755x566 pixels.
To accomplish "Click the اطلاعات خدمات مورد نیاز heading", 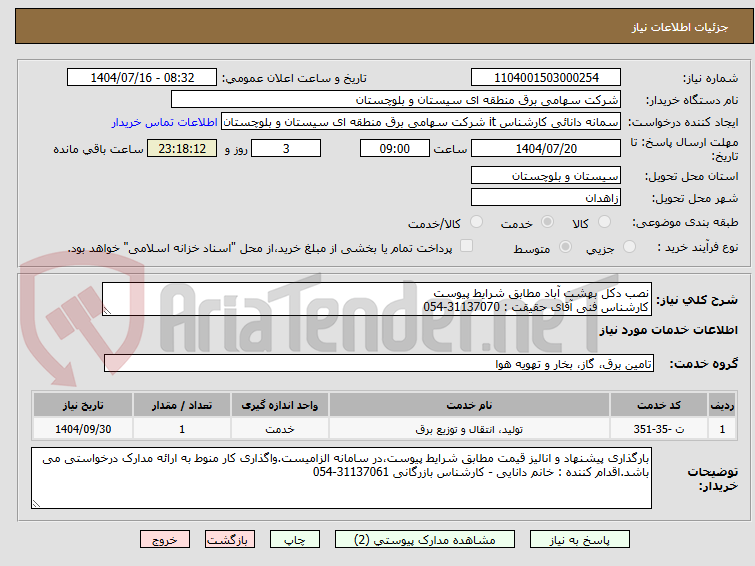I will coord(668,330).
